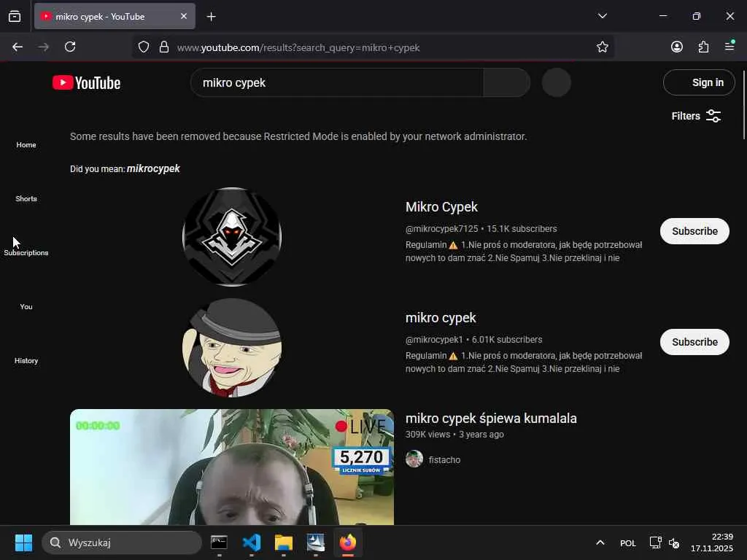Subscribe to the @mikrocypek7125 channel
This screenshot has width=747, height=560.
click(694, 231)
